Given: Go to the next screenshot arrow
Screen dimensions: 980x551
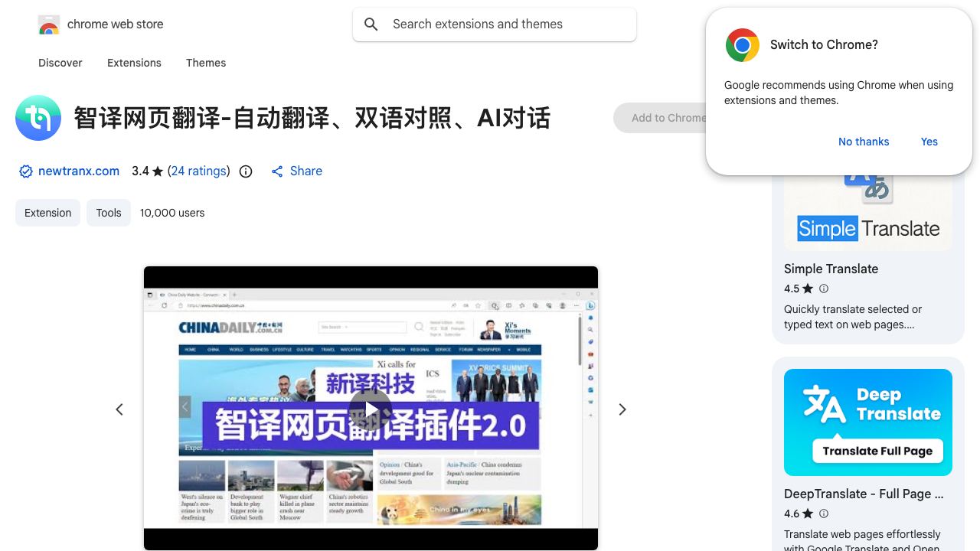Looking at the screenshot, I should click(x=622, y=409).
